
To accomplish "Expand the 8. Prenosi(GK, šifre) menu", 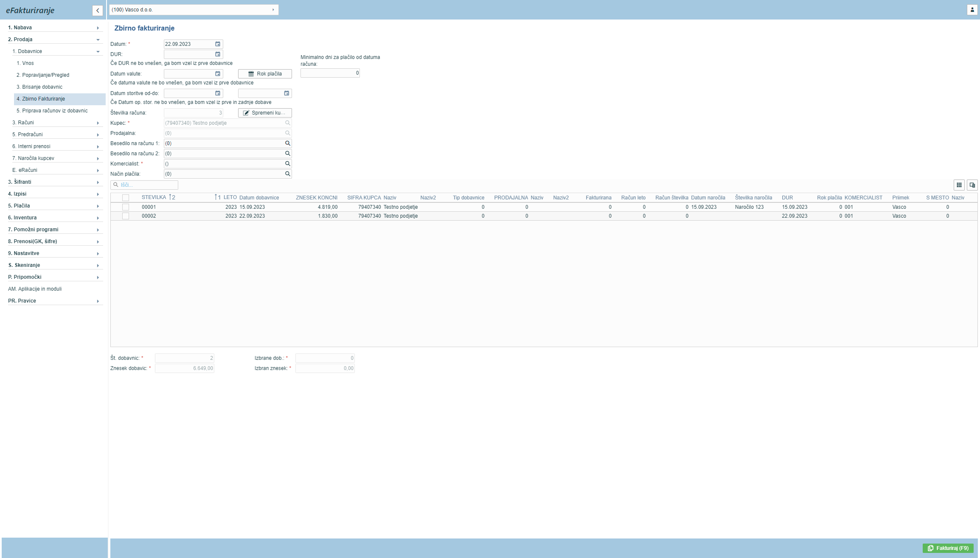I will [55, 241].
